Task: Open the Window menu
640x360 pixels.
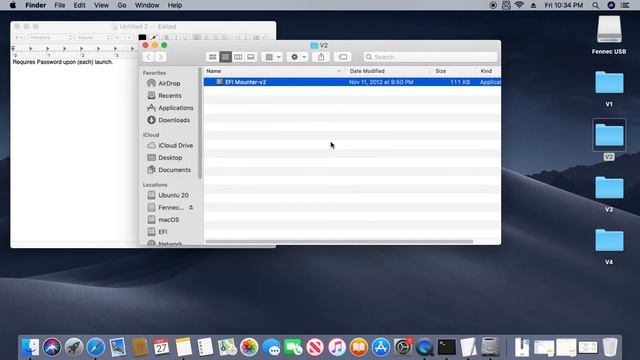Action: [147, 5]
